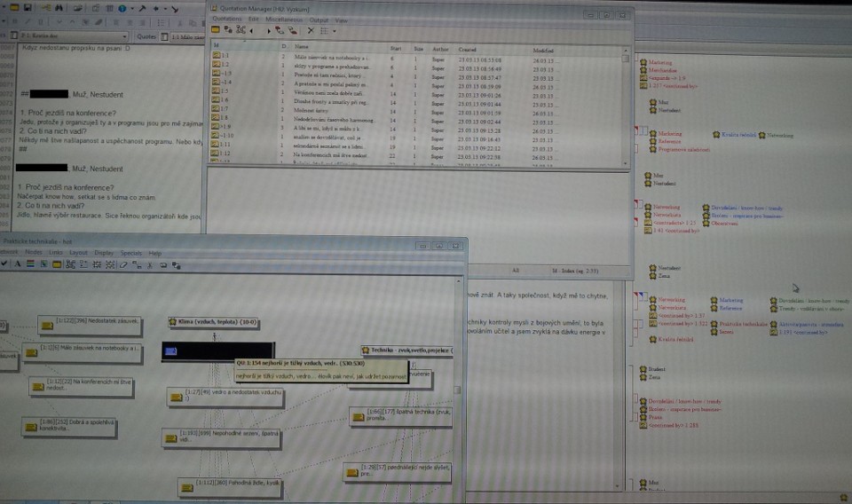Viewport: 852px width, 504px height.
Task: Sort quotations by the Created column header
Action: (x=467, y=50)
